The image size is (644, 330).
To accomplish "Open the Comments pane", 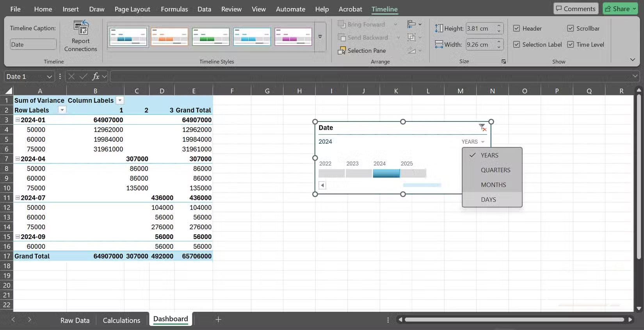I will point(575,9).
